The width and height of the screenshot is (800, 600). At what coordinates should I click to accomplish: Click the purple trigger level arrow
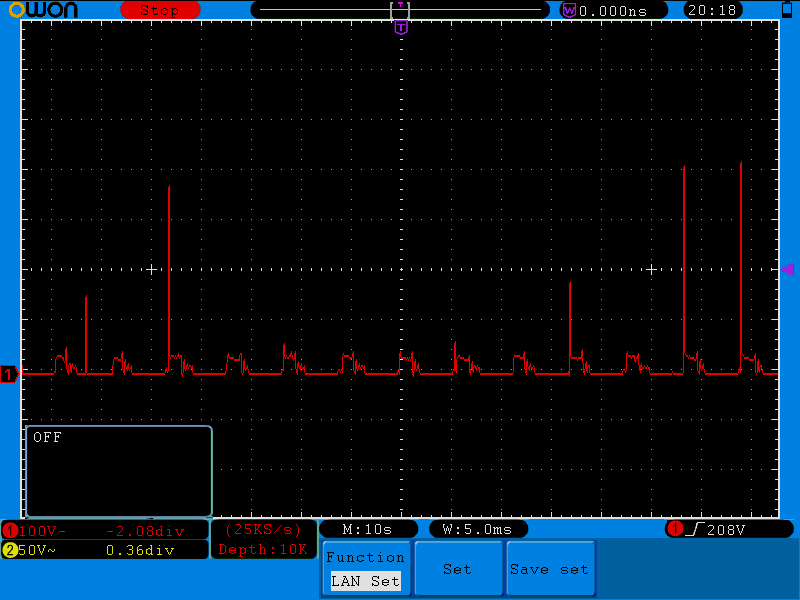click(787, 269)
